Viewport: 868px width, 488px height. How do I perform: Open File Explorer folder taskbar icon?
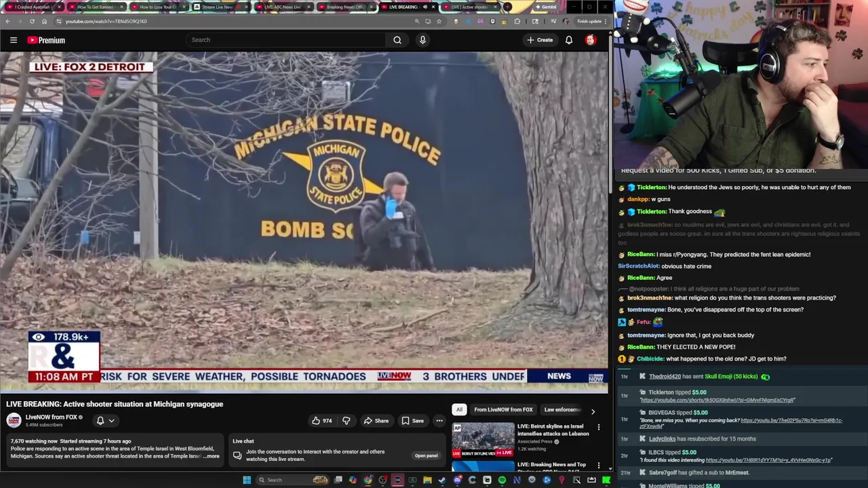[x=427, y=480]
